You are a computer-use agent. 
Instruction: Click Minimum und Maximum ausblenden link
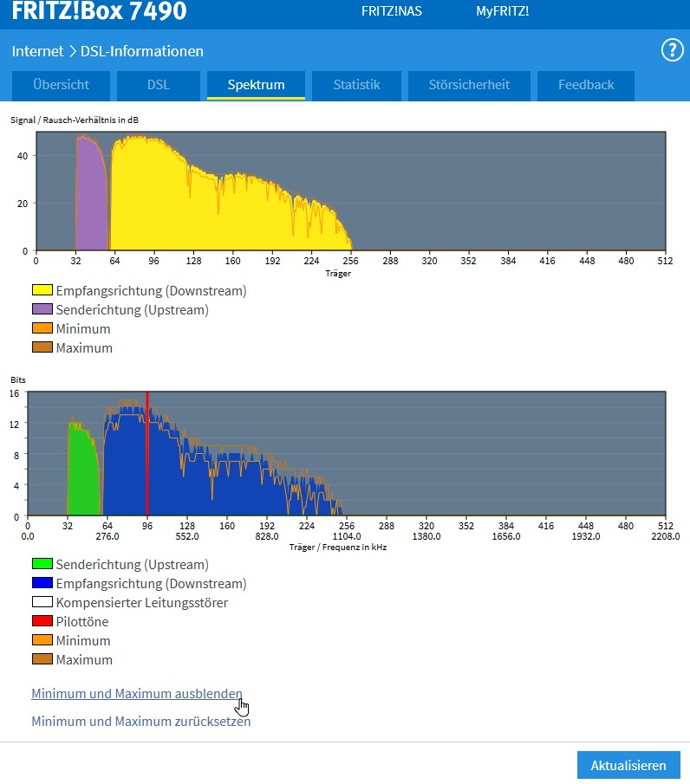137,694
